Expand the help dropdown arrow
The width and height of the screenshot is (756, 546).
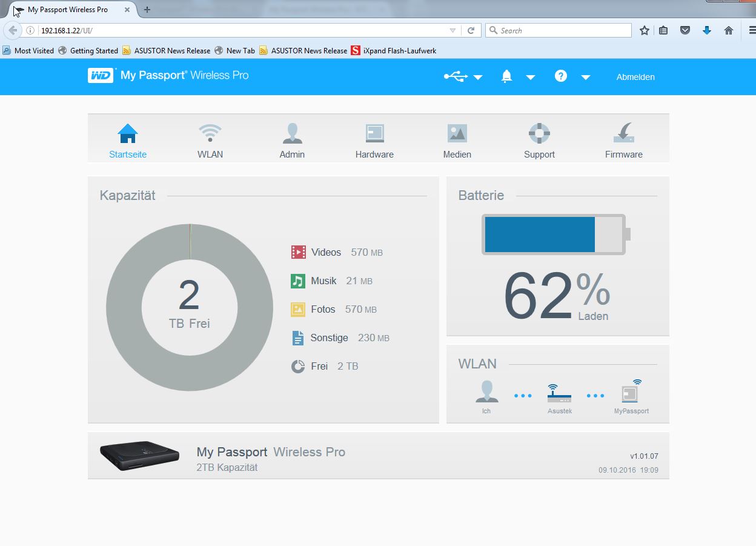(585, 77)
